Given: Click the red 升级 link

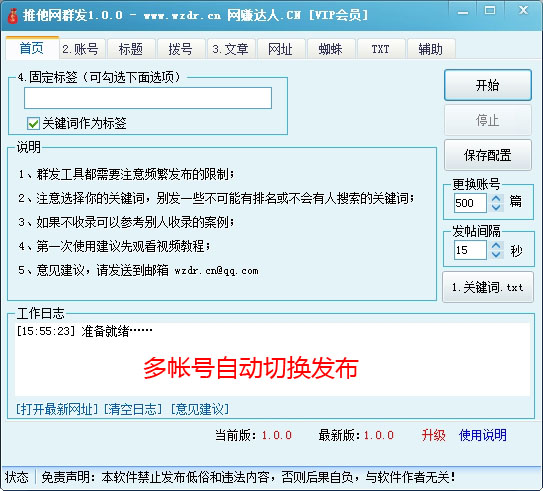Looking at the screenshot, I should pyautogui.click(x=433, y=435).
